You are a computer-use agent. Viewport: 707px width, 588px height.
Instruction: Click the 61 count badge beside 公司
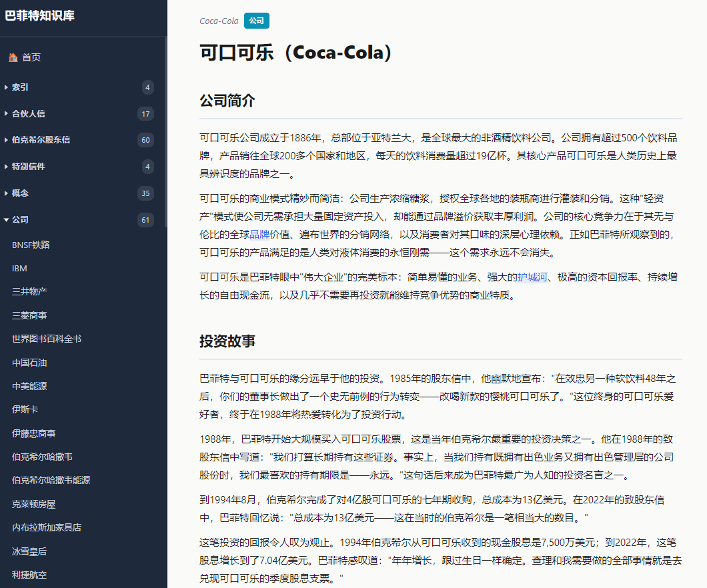coord(145,220)
